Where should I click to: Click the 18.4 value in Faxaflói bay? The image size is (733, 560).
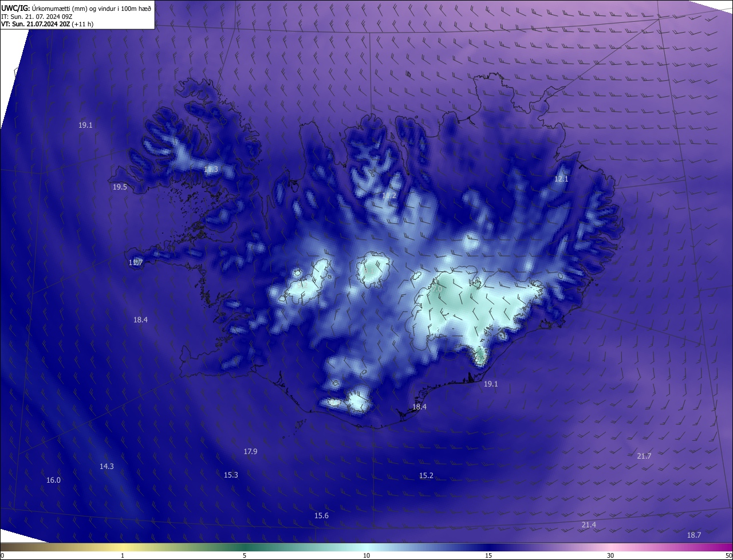pyautogui.click(x=140, y=320)
